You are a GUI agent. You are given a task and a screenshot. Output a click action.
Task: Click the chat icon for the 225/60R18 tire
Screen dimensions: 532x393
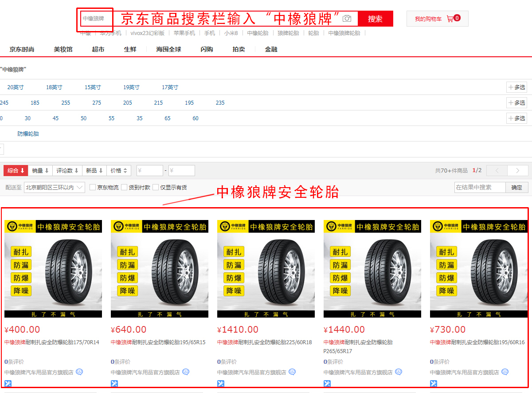292,372
